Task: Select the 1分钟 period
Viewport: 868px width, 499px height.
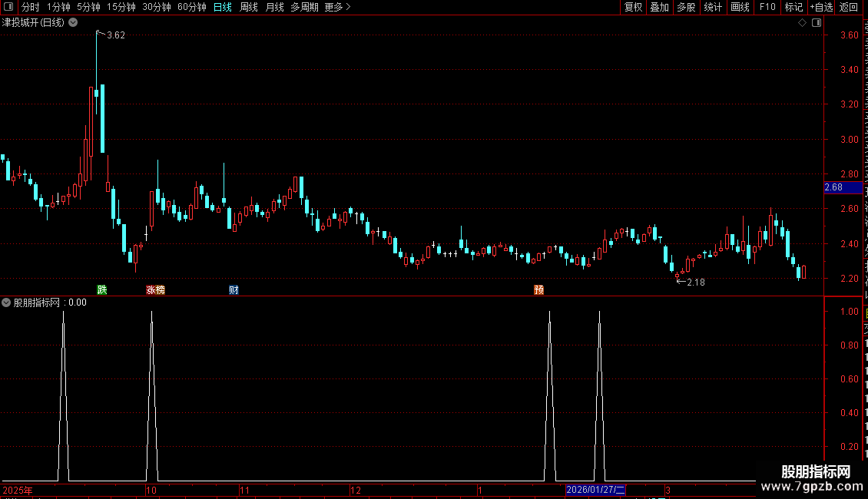Action: pos(58,7)
